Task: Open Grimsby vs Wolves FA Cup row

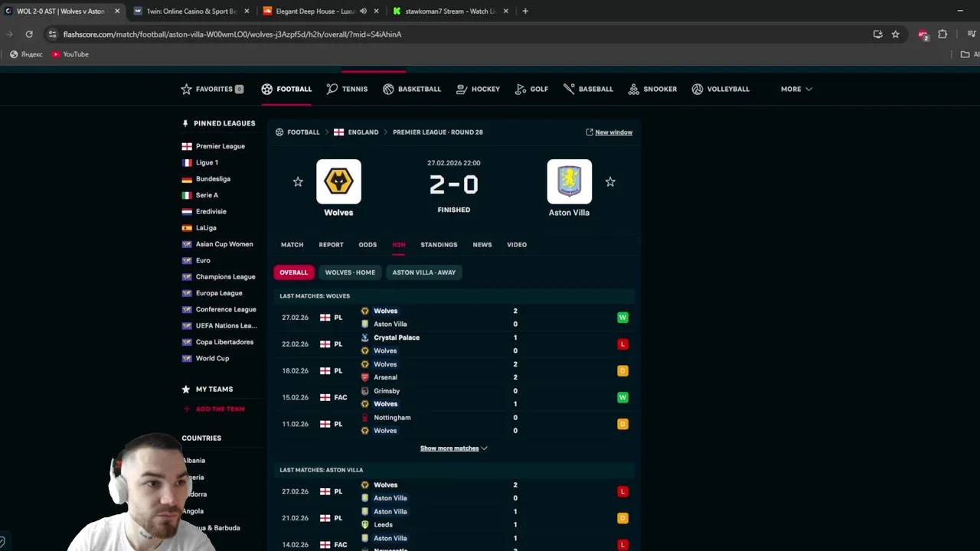Action: [454, 398]
